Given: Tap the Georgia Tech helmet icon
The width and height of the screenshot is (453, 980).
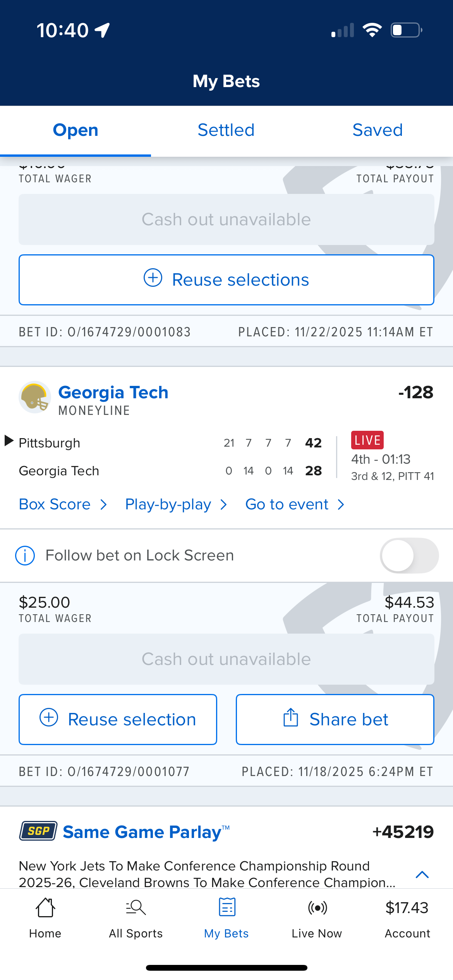Looking at the screenshot, I should (35, 397).
